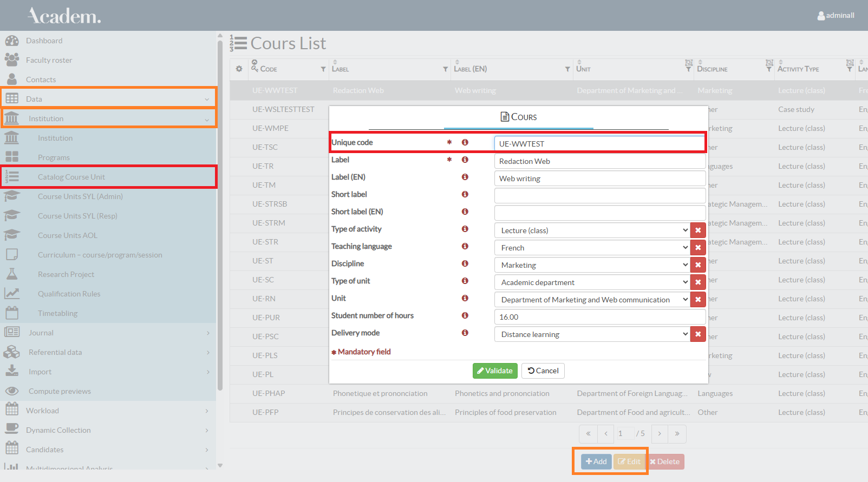Screen dimensions: 868x482
Task: Filter the Label (EN) column
Action: [x=567, y=69]
